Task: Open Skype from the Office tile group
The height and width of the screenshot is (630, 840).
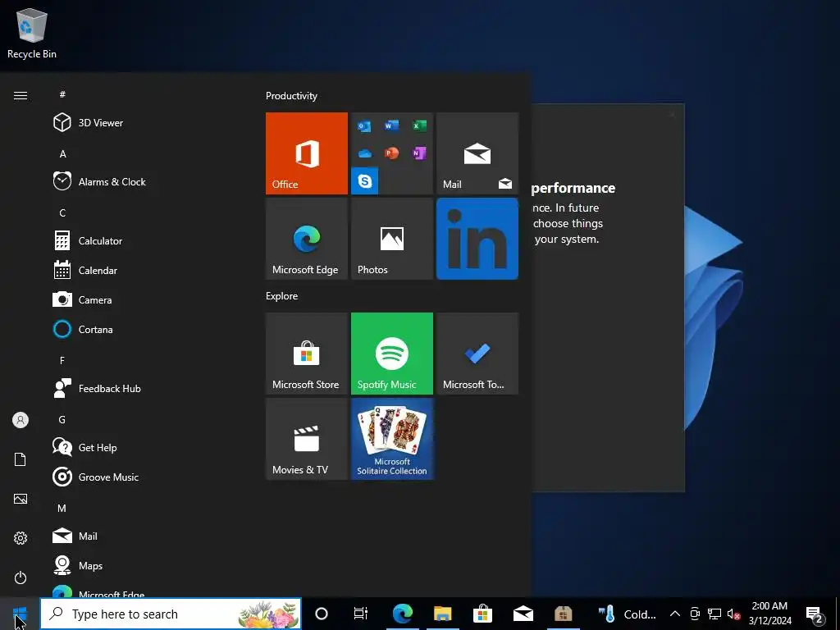Action: 365,180
